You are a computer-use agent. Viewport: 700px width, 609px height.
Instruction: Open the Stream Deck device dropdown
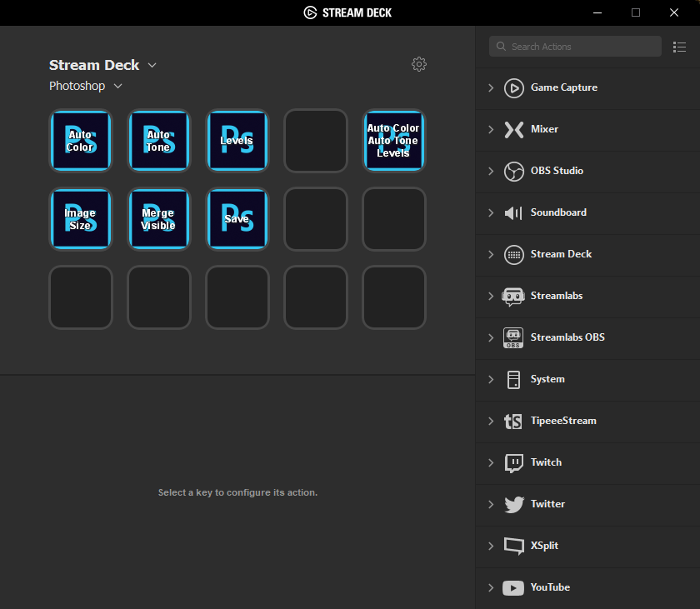pos(152,65)
